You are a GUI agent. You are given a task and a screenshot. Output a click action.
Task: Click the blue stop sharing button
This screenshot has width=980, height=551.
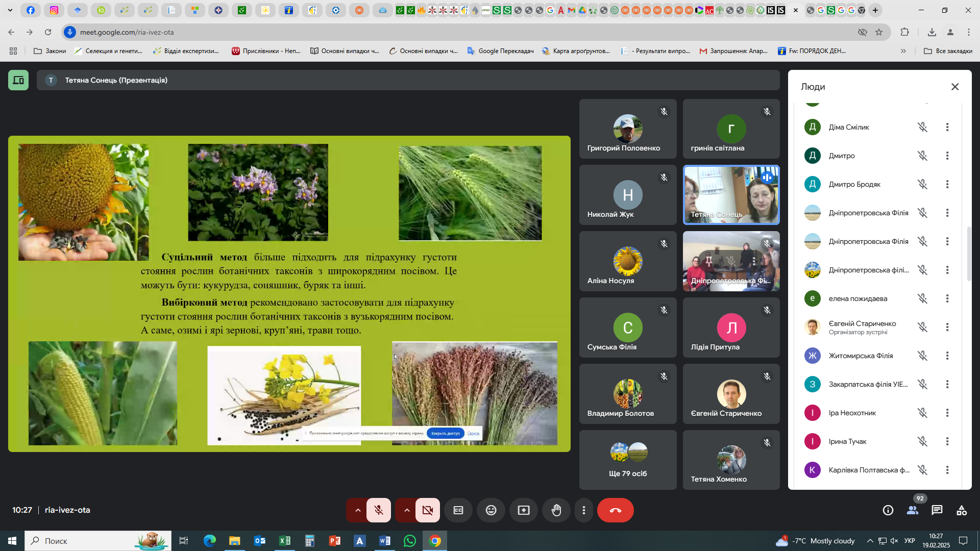445,433
